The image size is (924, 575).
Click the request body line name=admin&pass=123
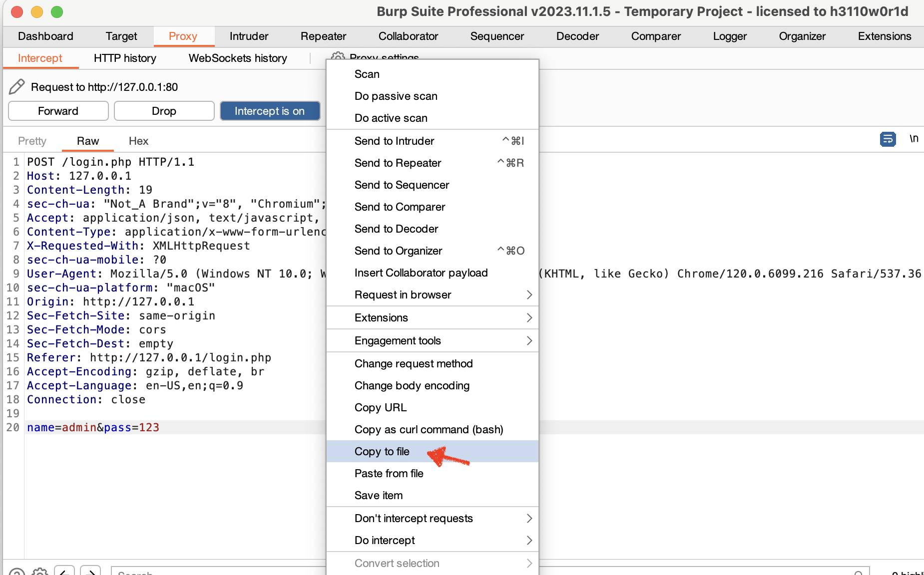(x=93, y=427)
